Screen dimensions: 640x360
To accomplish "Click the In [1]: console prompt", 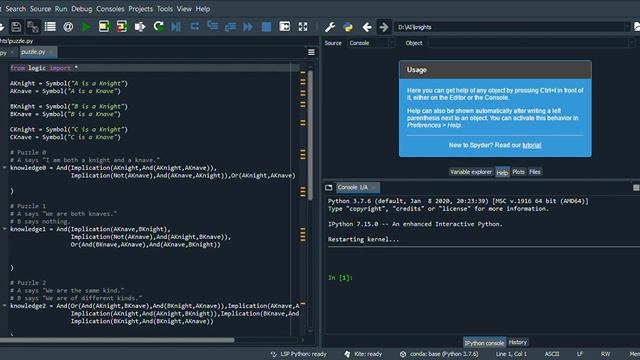I will tap(340, 278).
